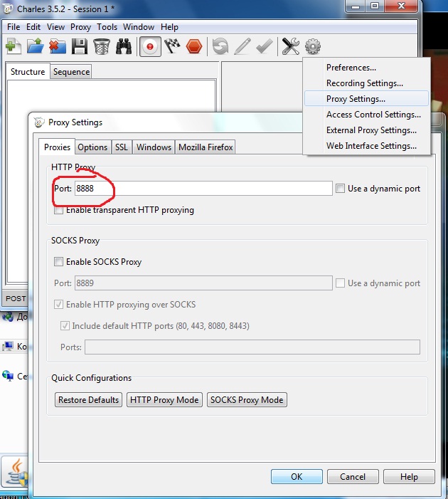448x499 pixels.
Task: Click the Charles icon in the main window title bar
Action: 7,9
